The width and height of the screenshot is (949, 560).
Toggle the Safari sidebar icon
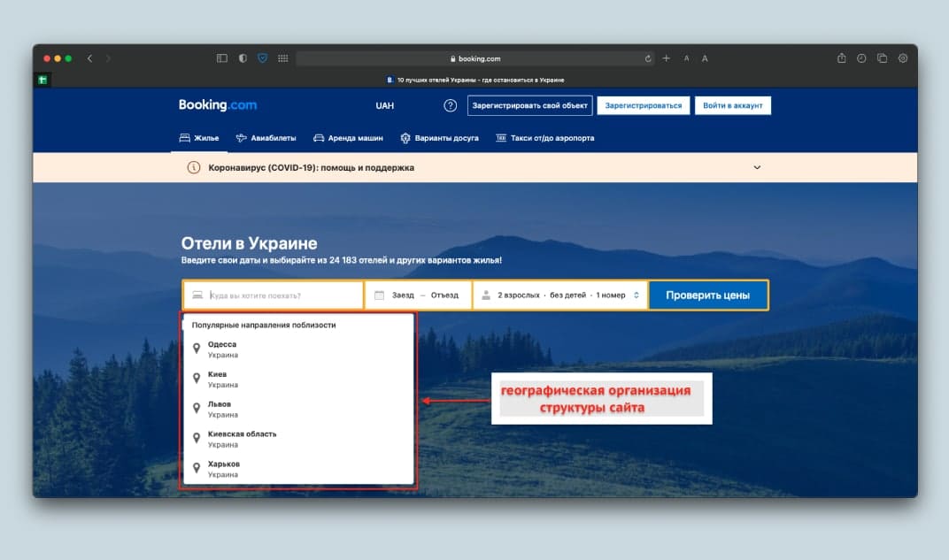[x=222, y=58]
